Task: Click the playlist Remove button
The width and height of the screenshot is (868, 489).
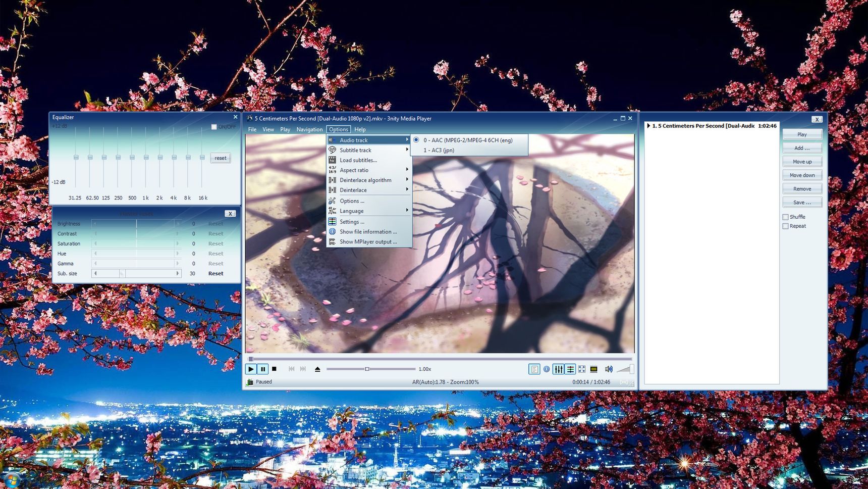Action: [802, 189]
